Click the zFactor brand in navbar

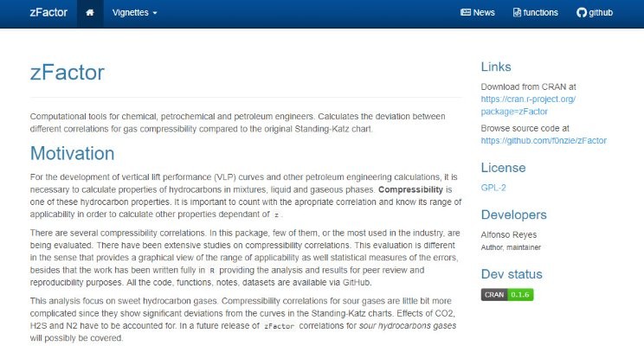[x=48, y=13]
